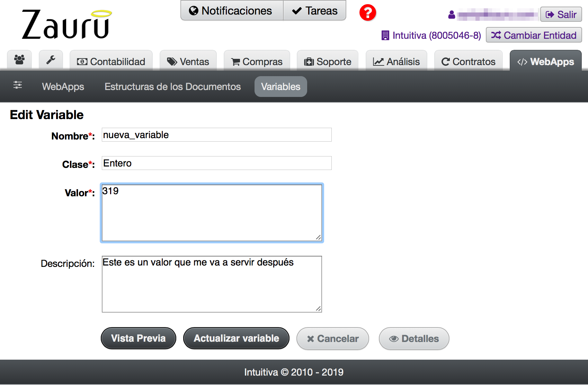Image resolution: width=588 pixels, height=387 pixels.
Task: Click the sliders filter icon in submenu
Action: 18,85
